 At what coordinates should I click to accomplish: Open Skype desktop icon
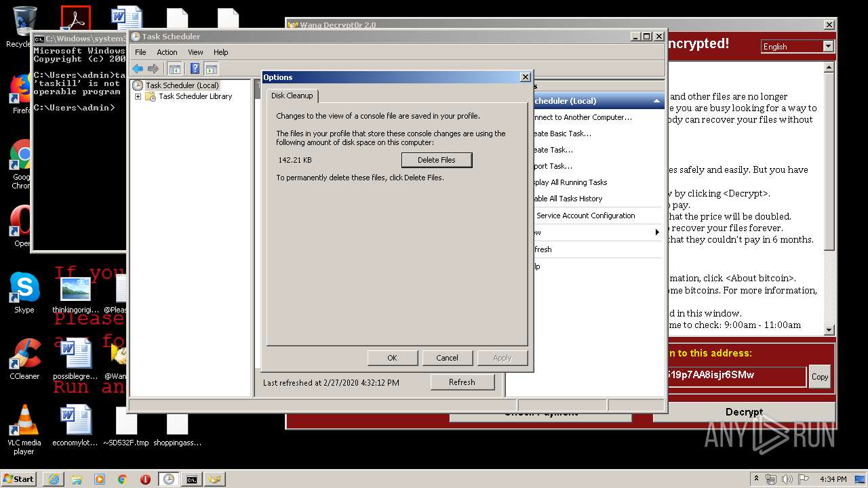24,292
